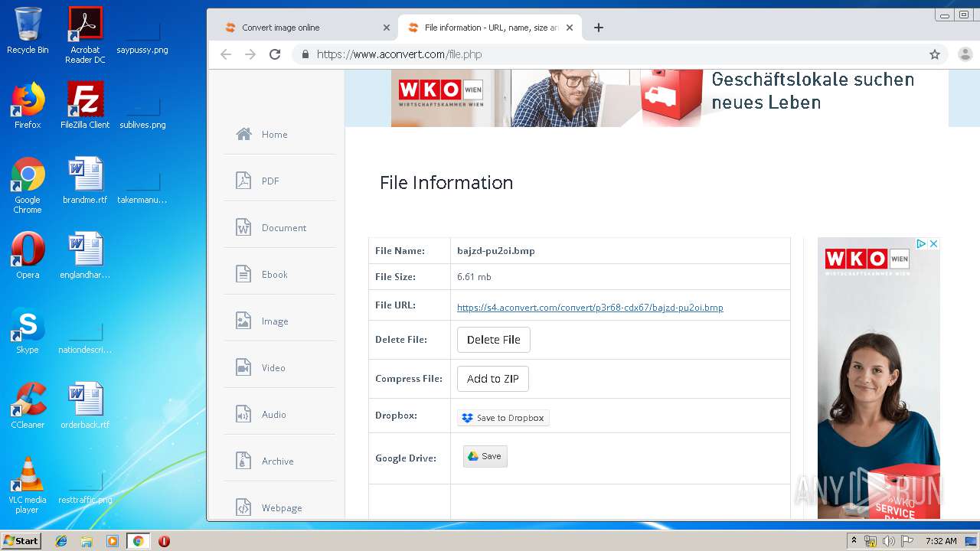Screen dimensions: 980x551
Task: Select the Archive sidebar icon
Action: (243, 461)
